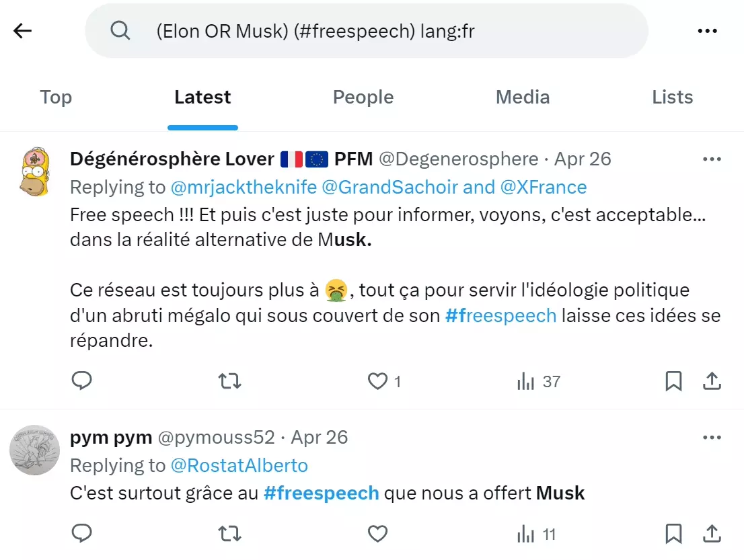Select the Top tab
This screenshot has width=744, height=560.
[55, 97]
